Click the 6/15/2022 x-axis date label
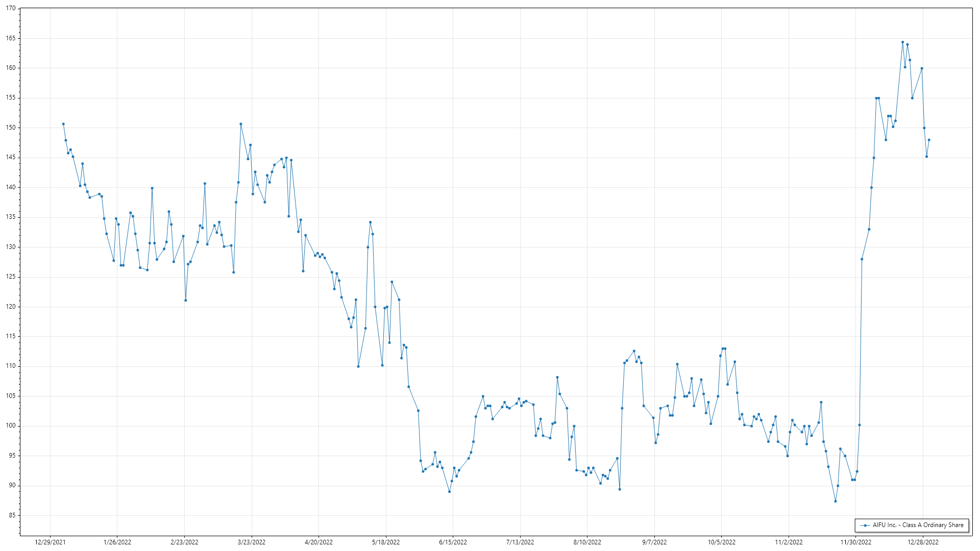 coord(453,542)
